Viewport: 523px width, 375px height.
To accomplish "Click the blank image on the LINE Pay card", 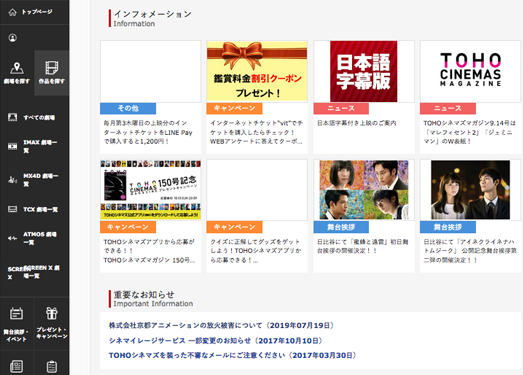I will 150,71.
